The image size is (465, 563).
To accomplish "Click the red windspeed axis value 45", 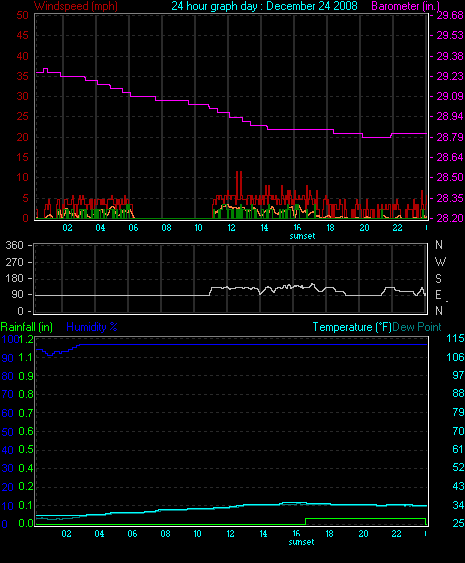I will point(23,36).
